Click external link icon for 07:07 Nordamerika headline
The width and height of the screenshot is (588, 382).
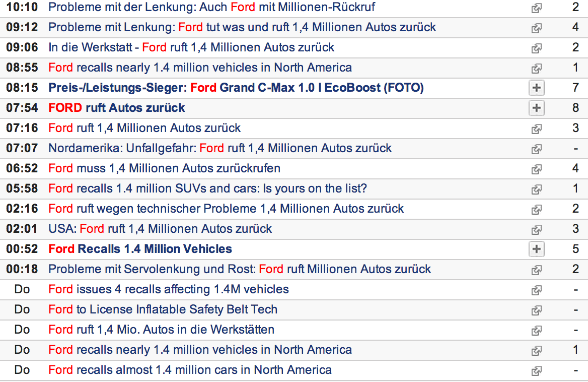(537, 149)
